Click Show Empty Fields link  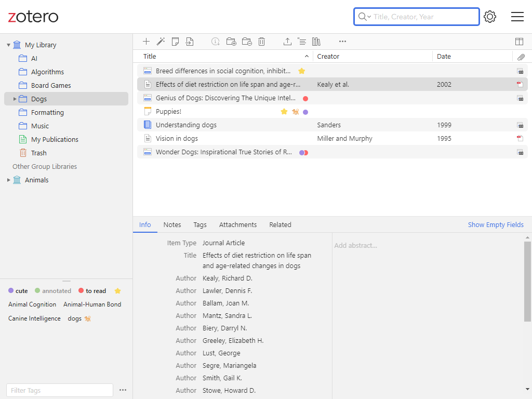coord(495,225)
